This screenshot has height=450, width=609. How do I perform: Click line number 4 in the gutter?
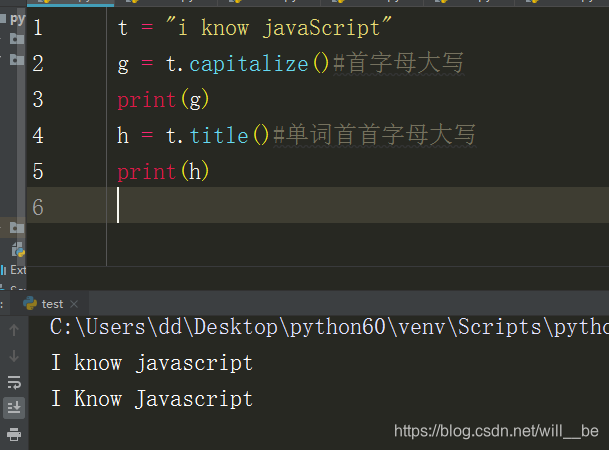(x=38, y=136)
